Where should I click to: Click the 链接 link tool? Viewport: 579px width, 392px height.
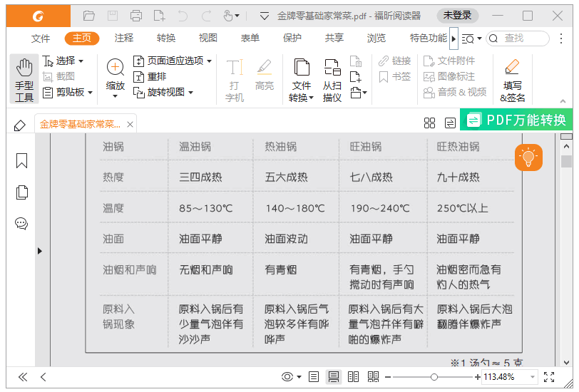tap(395, 61)
